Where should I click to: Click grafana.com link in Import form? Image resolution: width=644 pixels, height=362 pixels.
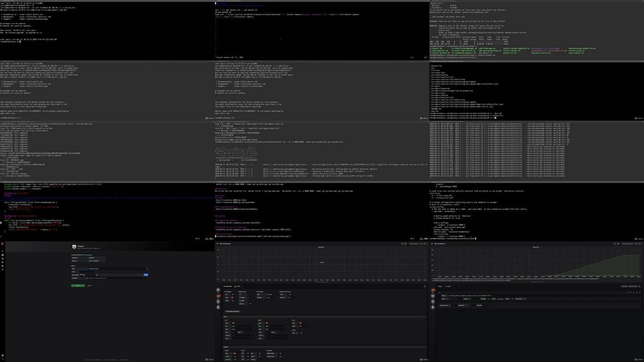point(89,255)
